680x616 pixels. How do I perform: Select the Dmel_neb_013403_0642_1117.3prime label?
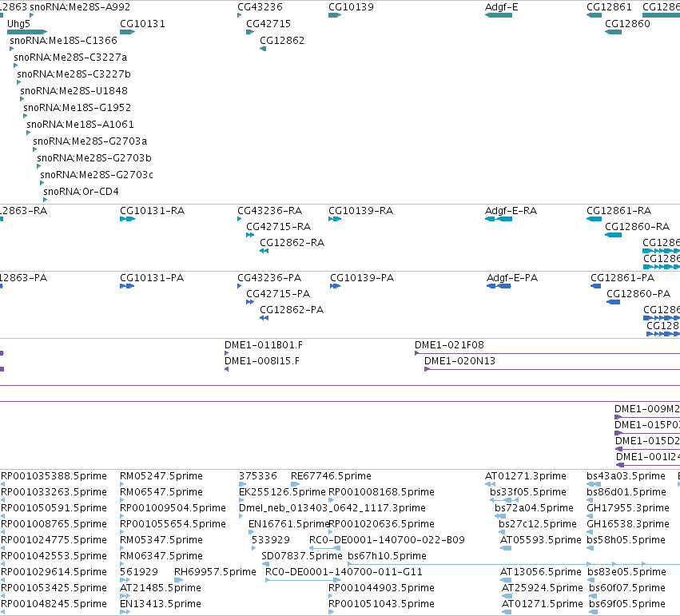(x=332, y=508)
